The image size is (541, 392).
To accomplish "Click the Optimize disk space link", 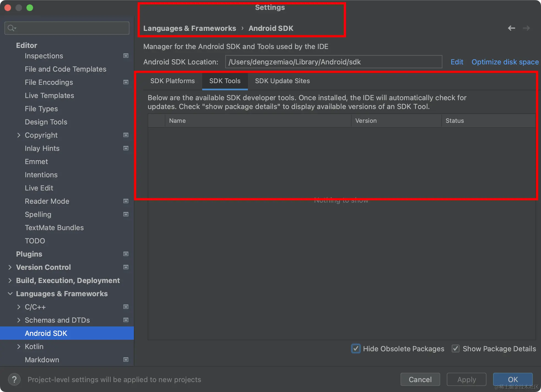I will [x=505, y=62].
